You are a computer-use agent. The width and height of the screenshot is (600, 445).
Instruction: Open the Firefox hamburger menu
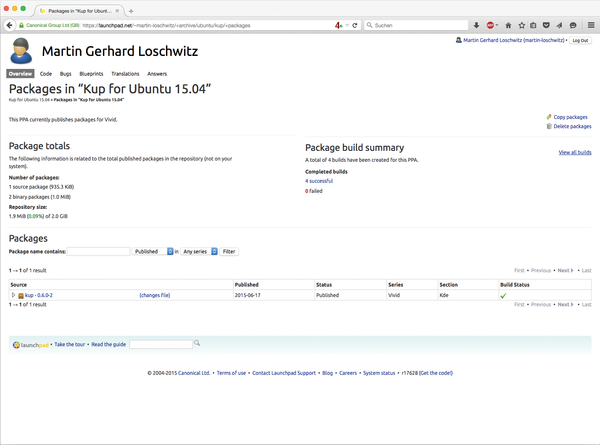(x=591, y=25)
